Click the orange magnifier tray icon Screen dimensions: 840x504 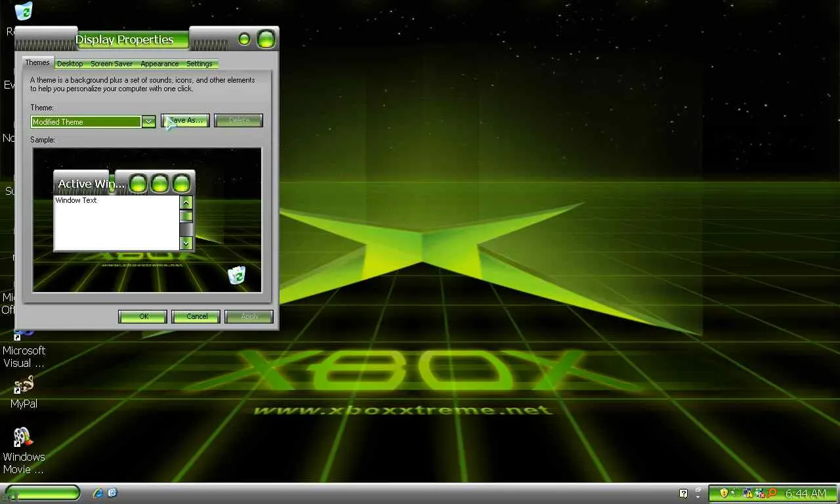[x=772, y=493]
